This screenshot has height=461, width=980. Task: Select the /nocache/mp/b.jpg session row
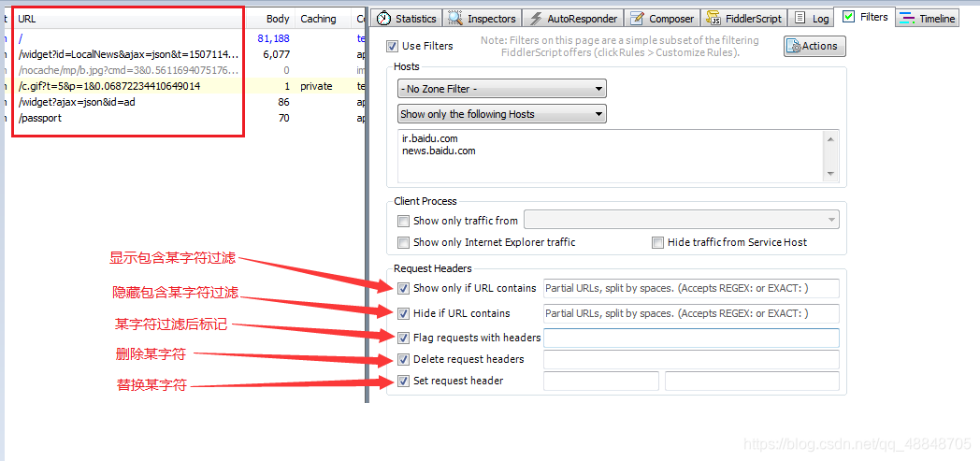point(182,70)
